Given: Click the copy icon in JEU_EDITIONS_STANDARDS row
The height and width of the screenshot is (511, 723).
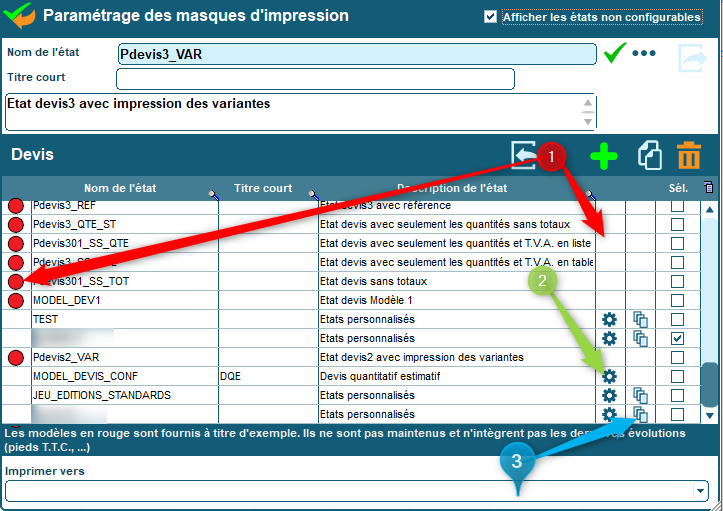Looking at the screenshot, I should (640, 395).
